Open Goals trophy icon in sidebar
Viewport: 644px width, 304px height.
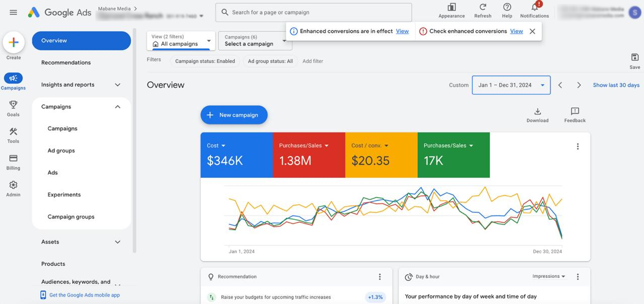[x=14, y=105]
